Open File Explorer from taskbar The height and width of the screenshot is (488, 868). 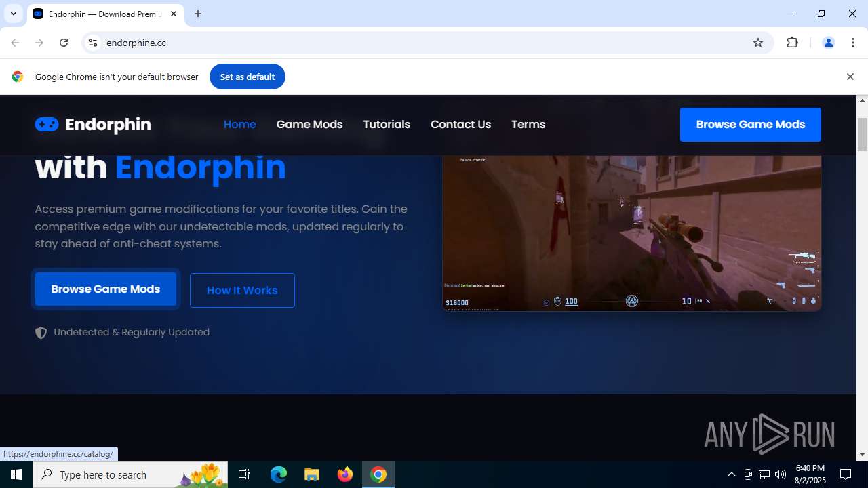(x=312, y=474)
